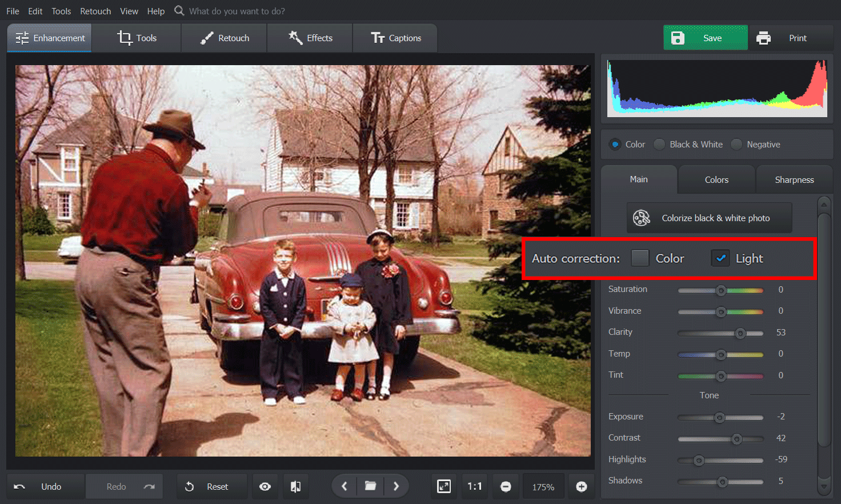Click the Print icon
This screenshot has height=504, width=841.
(x=764, y=38)
